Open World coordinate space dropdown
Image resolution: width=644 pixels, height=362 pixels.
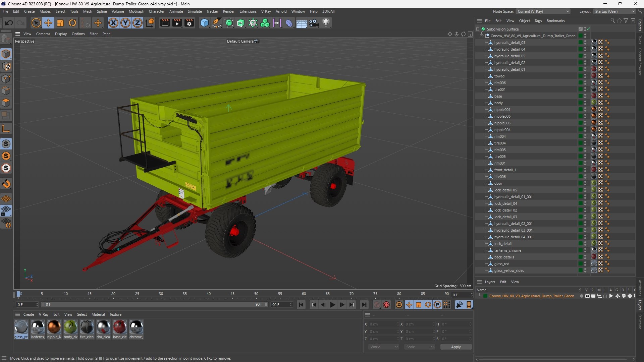(384, 347)
